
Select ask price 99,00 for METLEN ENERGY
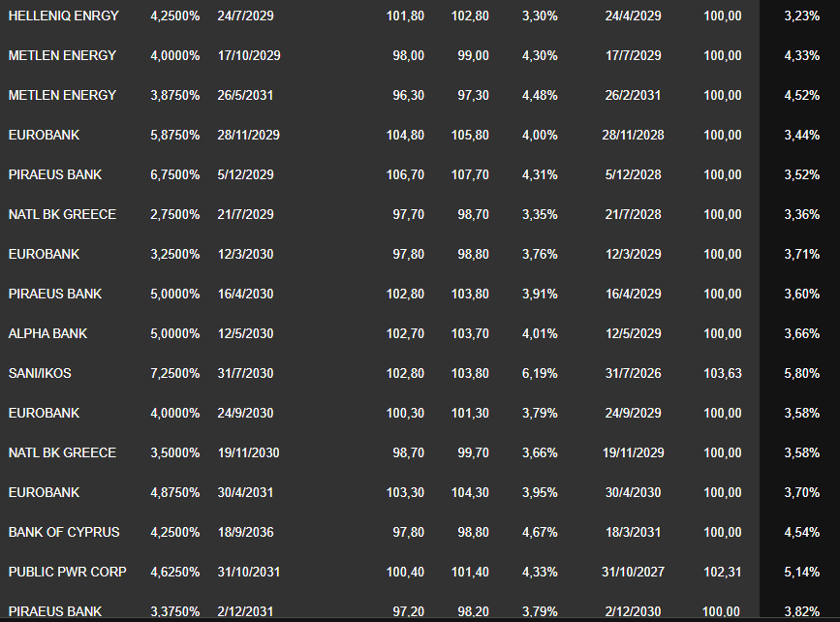[x=473, y=56]
